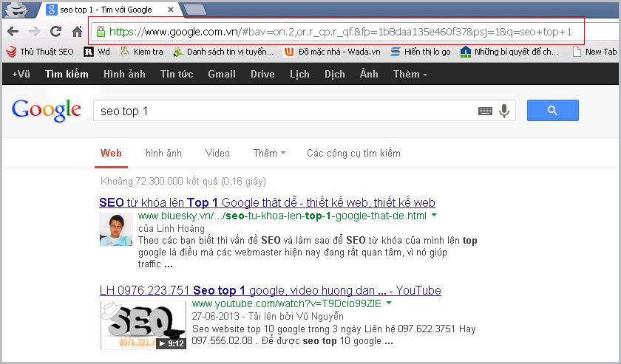This screenshot has width=621, height=364.
Task: Click the incognito spy icon
Action: tap(16, 10)
